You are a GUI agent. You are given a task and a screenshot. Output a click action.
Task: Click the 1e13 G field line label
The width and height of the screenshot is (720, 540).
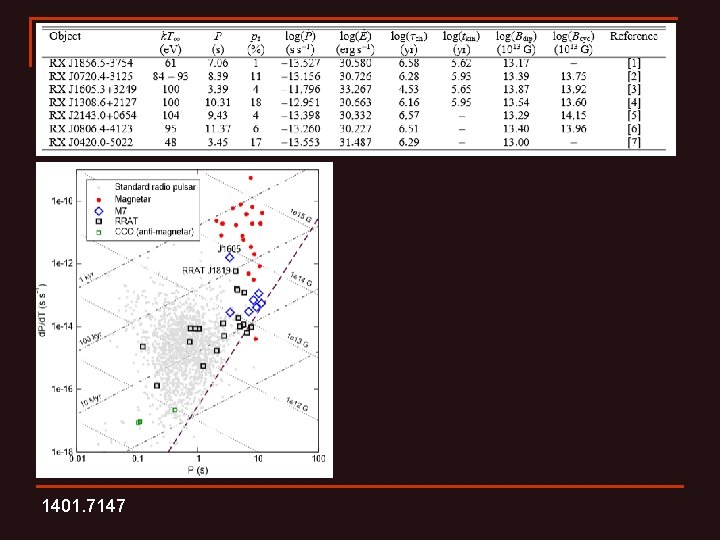coord(298,340)
